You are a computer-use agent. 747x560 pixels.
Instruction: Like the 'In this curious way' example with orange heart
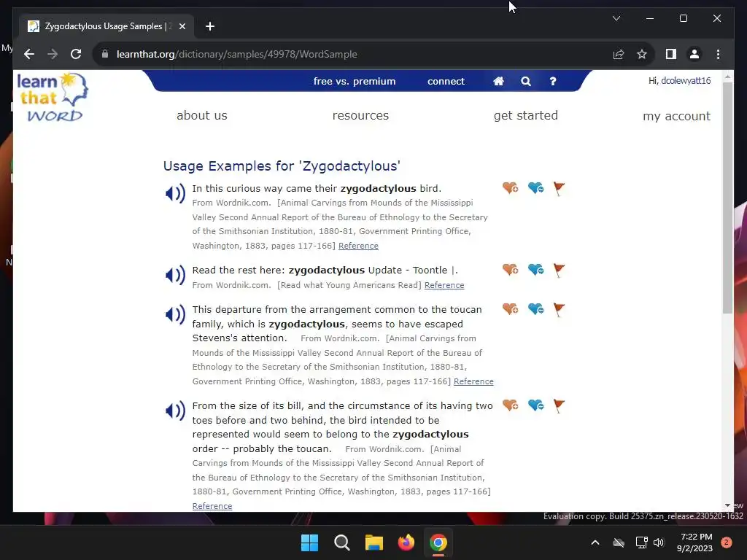tap(510, 187)
